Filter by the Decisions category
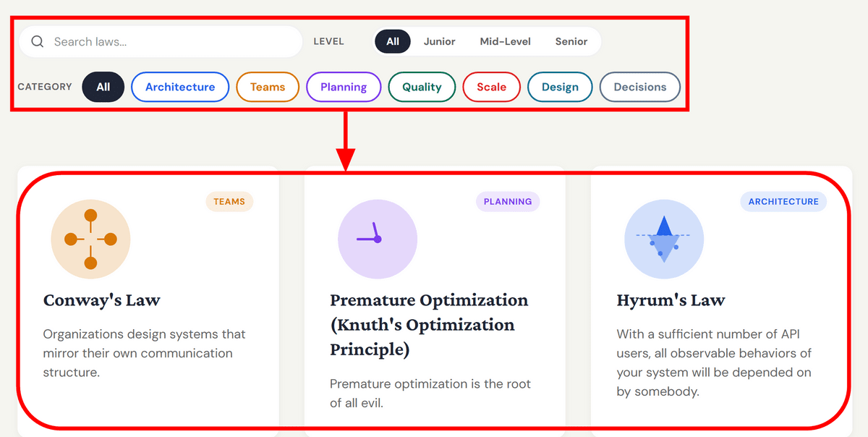The height and width of the screenshot is (437, 868). tap(640, 87)
